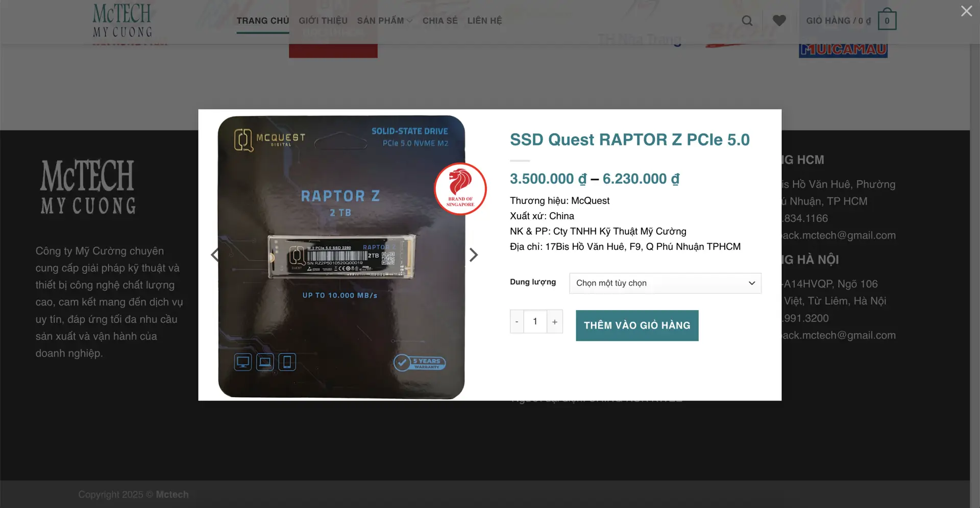Decrease quantity with minus button
This screenshot has height=508, width=980.
tap(517, 321)
